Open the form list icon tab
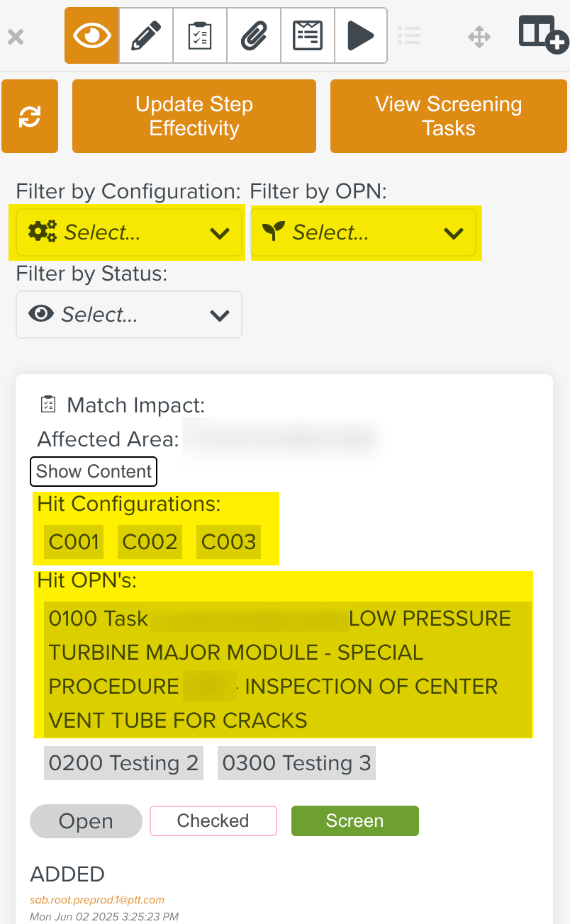 pos(307,35)
